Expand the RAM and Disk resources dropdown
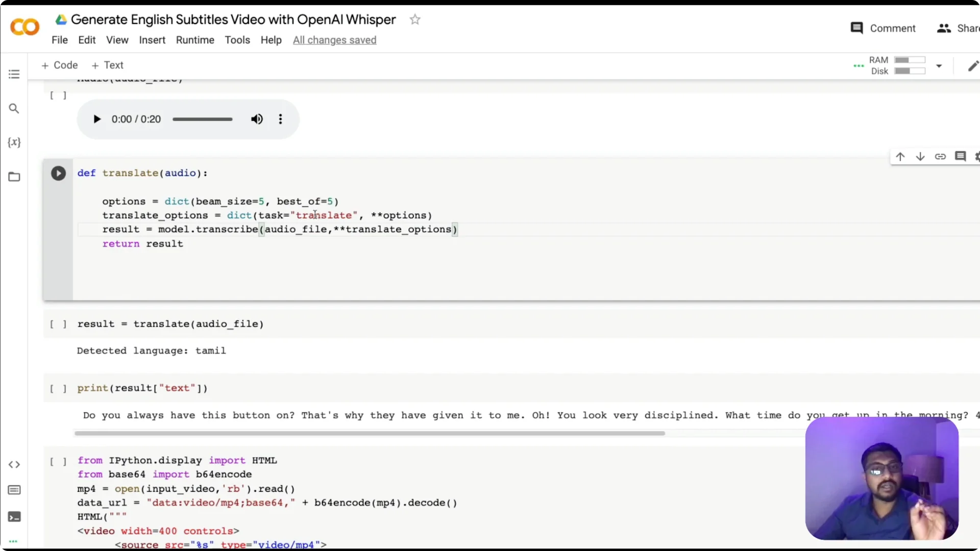The width and height of the screenshot is (980, 551). click(940, 66)
